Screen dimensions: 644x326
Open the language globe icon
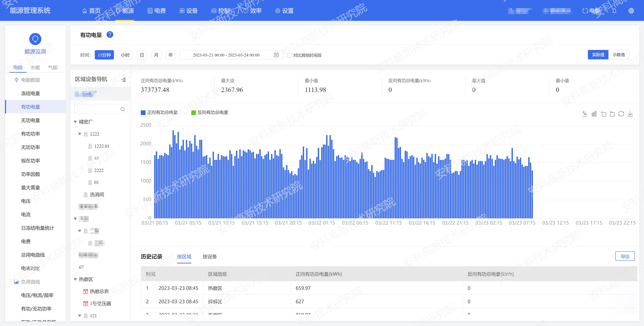tap(631, 11)
